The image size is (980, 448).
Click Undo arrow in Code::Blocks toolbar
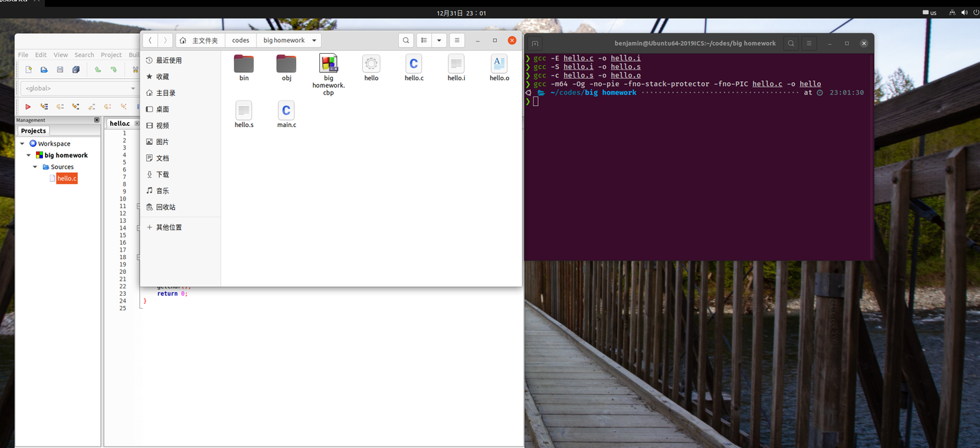(98, 69)
